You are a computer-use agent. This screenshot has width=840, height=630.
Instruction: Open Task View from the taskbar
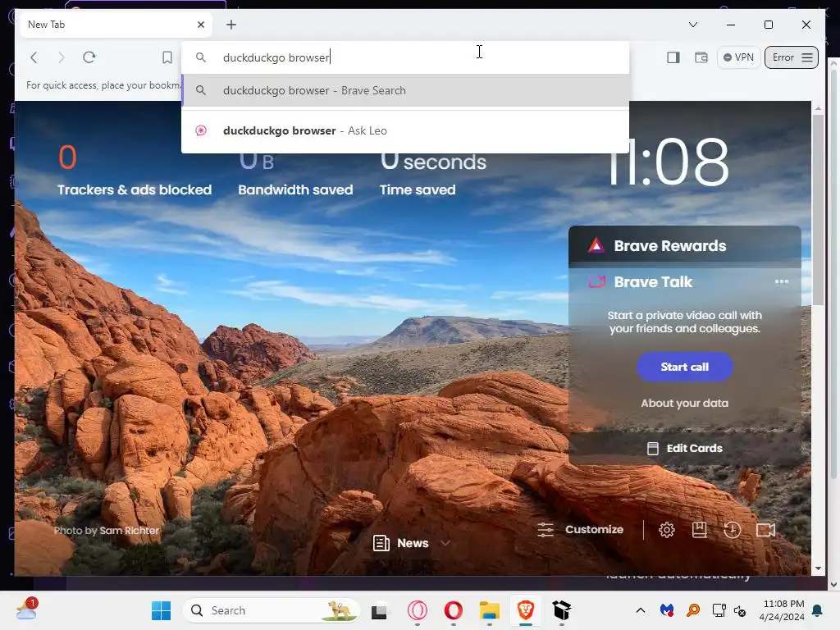click(x=379, y=610)
